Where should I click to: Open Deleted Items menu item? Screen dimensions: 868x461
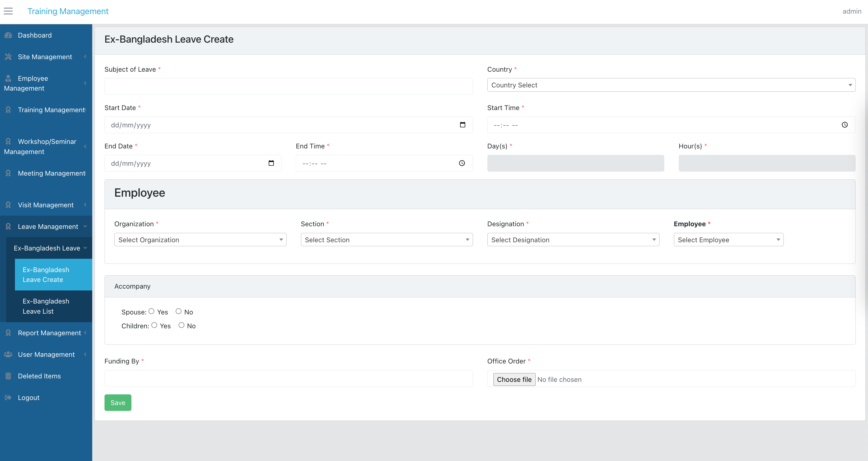46,376
